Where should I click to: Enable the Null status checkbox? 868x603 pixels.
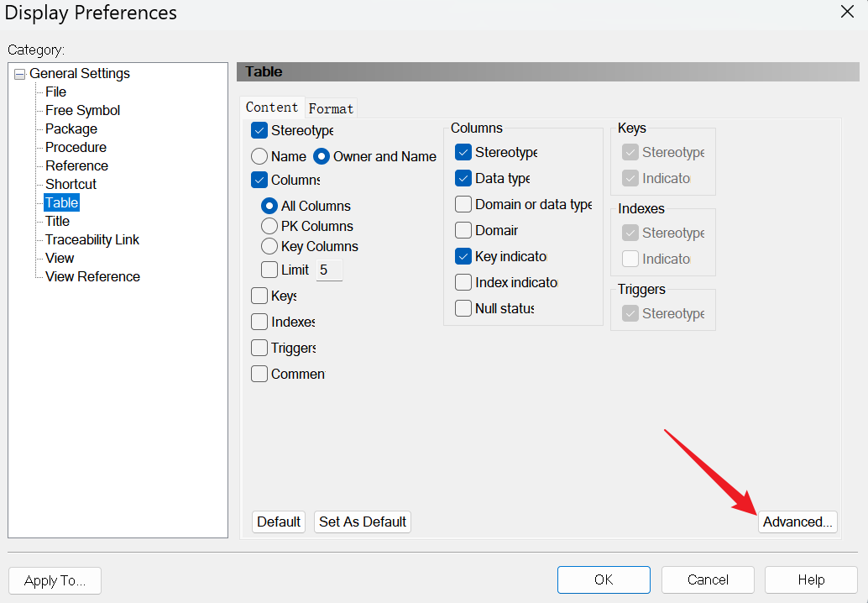point(463,308)
